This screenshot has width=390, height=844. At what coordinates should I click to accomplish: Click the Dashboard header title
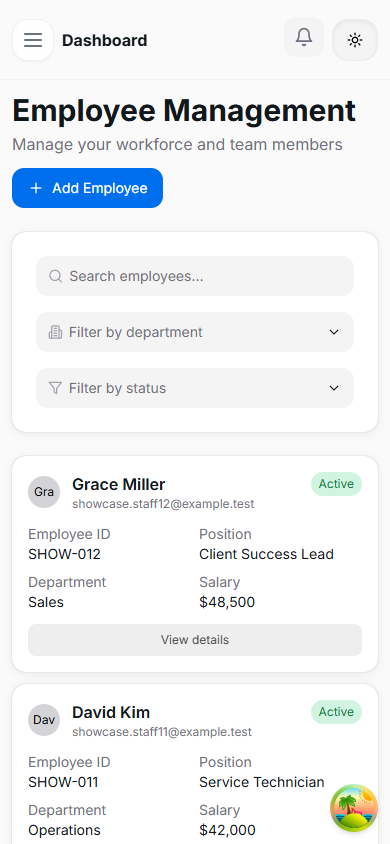104,40
